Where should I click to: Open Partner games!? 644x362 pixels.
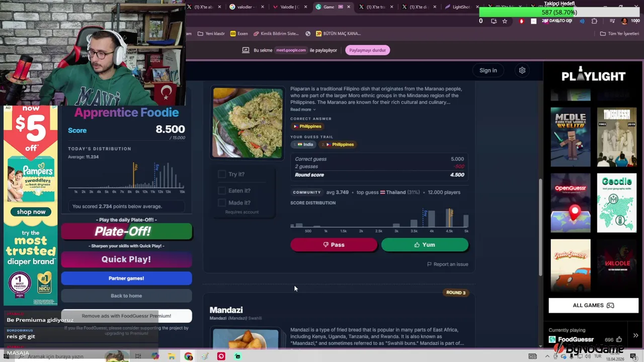coord(126,278)
